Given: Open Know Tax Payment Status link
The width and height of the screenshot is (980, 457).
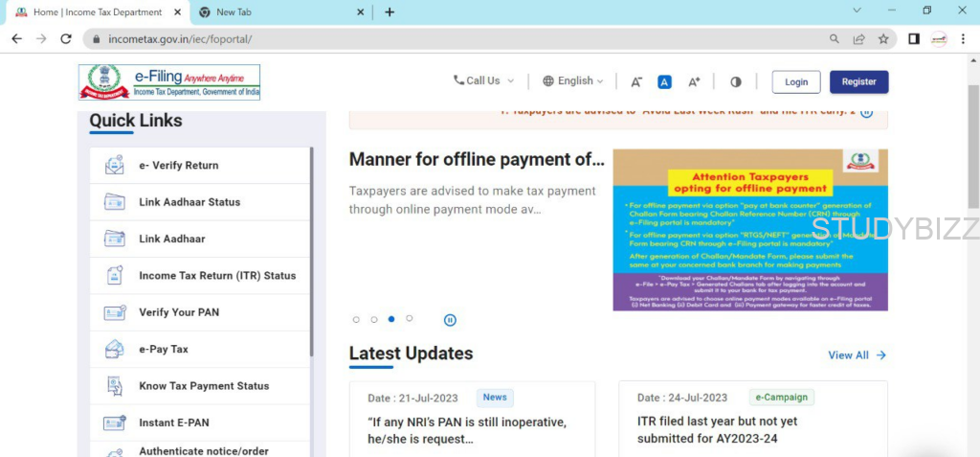Looking at the screenshot, I should (x=204, y=386).
